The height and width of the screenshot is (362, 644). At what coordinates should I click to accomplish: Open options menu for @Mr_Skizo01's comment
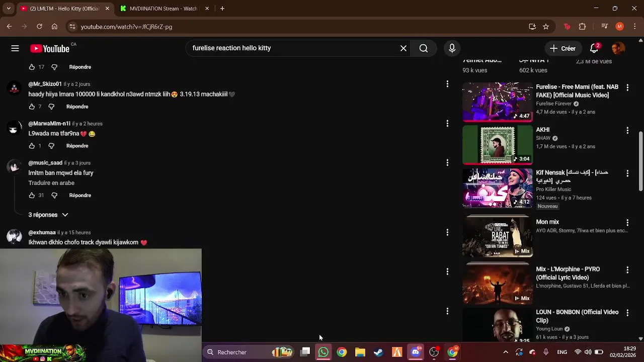click(447, 84)
